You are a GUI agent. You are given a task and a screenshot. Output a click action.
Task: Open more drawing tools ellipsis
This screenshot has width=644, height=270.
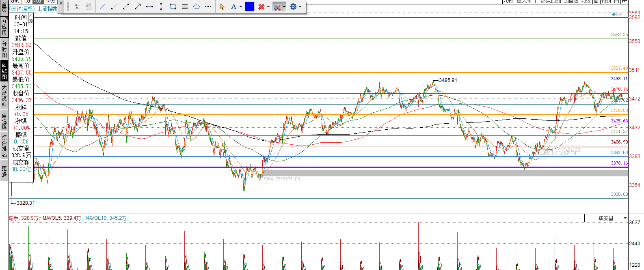[208, 6]
